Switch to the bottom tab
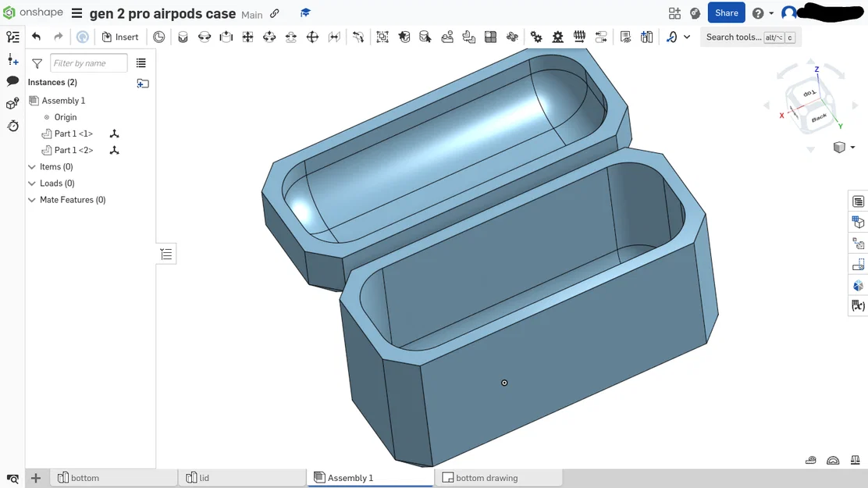Image resolution: width=868 pixels, height=488 pixels. click(114, 478)
